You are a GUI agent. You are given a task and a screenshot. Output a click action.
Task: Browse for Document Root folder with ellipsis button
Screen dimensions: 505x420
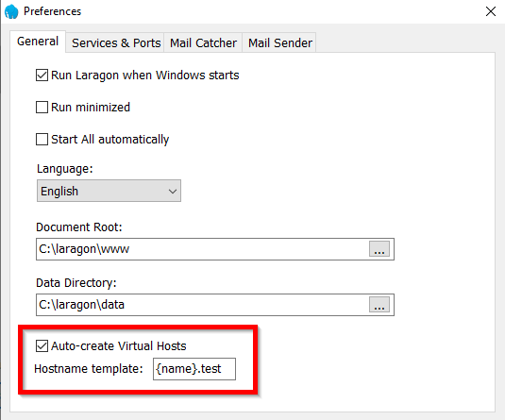coord(379,249)
